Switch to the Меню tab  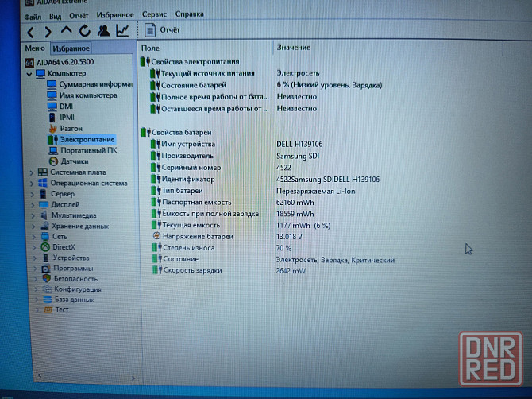click(35, 48)
